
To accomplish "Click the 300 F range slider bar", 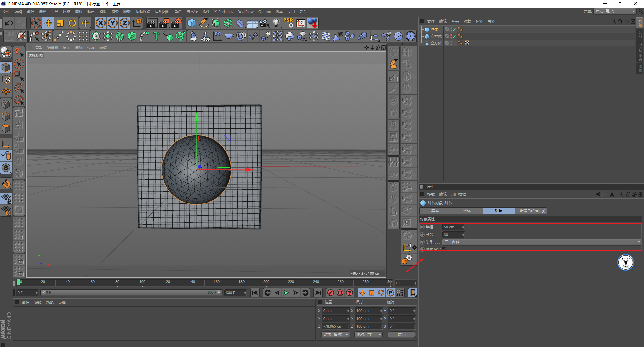I will coord(131,293).
